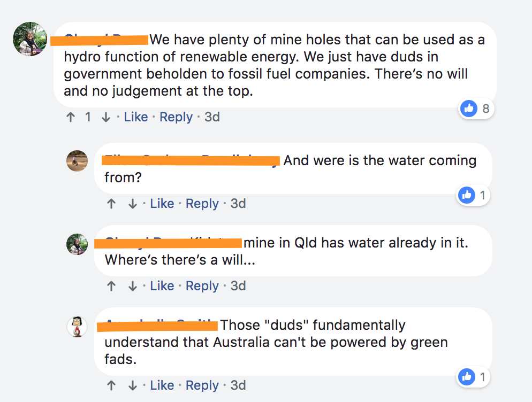Open like count on water question reply
532x402 pixels.
[x=473, y=196]
